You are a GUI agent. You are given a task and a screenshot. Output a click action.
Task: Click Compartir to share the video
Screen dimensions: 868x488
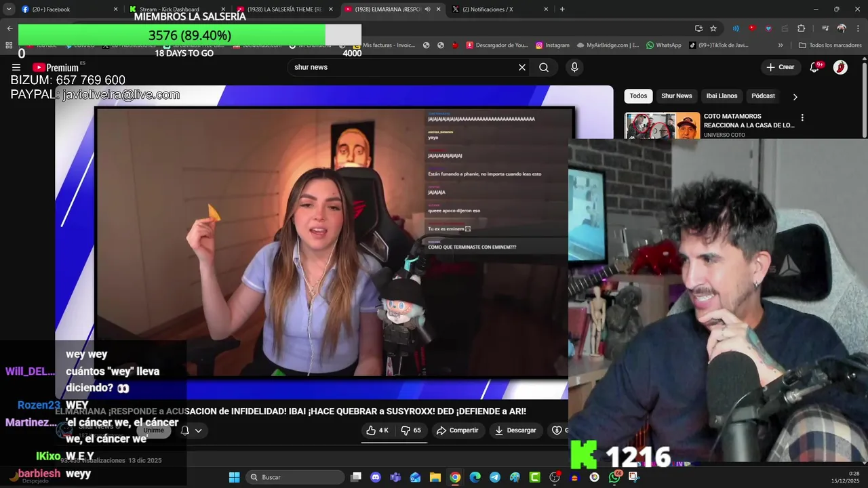[458, 430]
